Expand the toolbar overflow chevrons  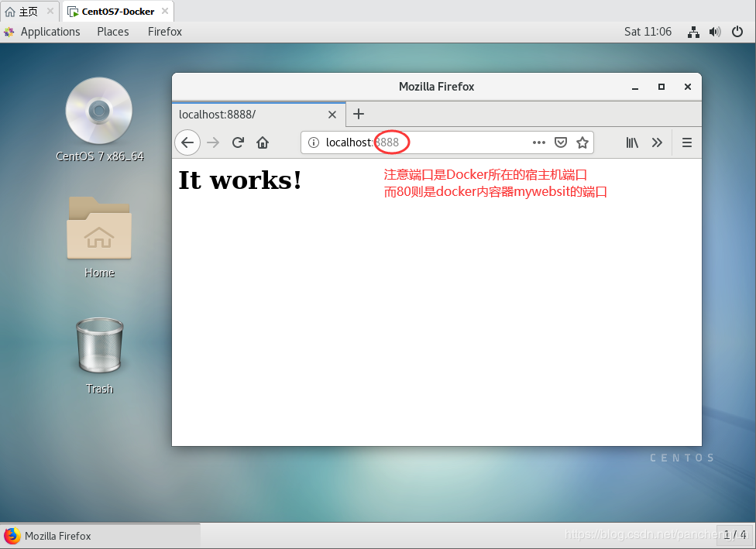(x=657, y=142)
